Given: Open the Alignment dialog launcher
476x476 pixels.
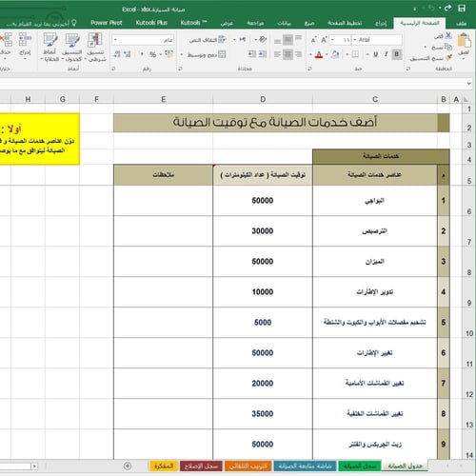Looking at the screenshot, I should (180, 69).
